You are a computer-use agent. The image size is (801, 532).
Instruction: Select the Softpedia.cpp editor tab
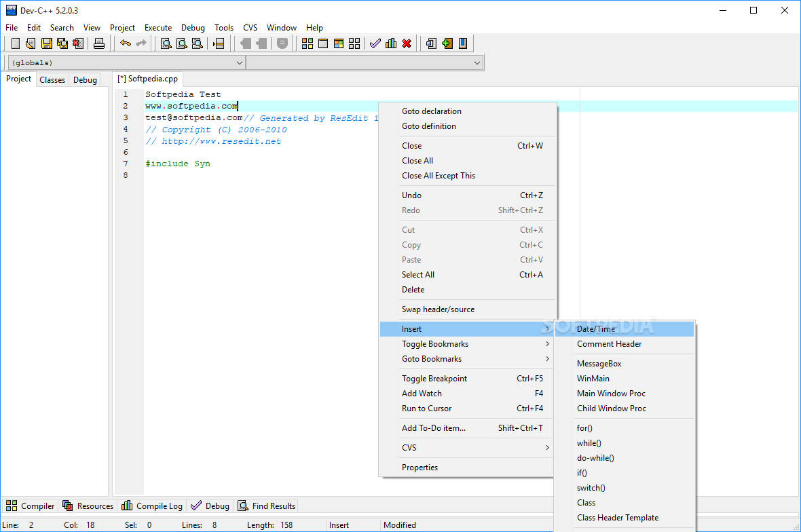147,79
